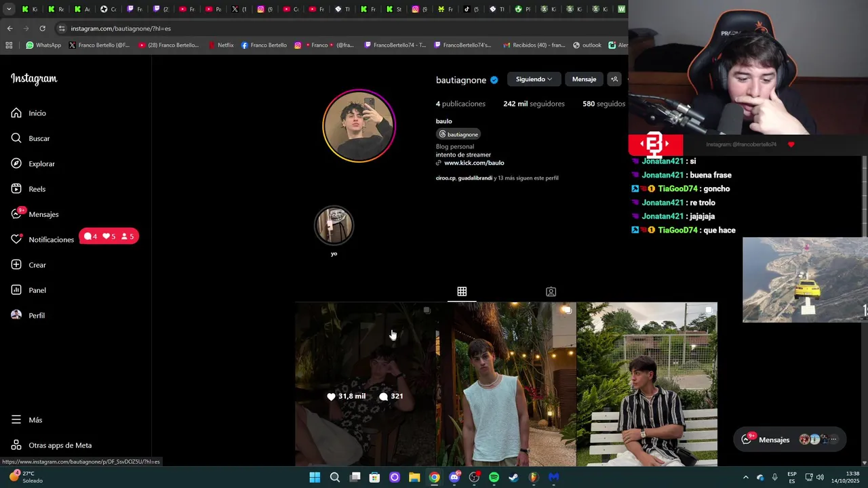Open Panel in the Instagram sidebar
868x488 pixels.
[x=28, y=290]
